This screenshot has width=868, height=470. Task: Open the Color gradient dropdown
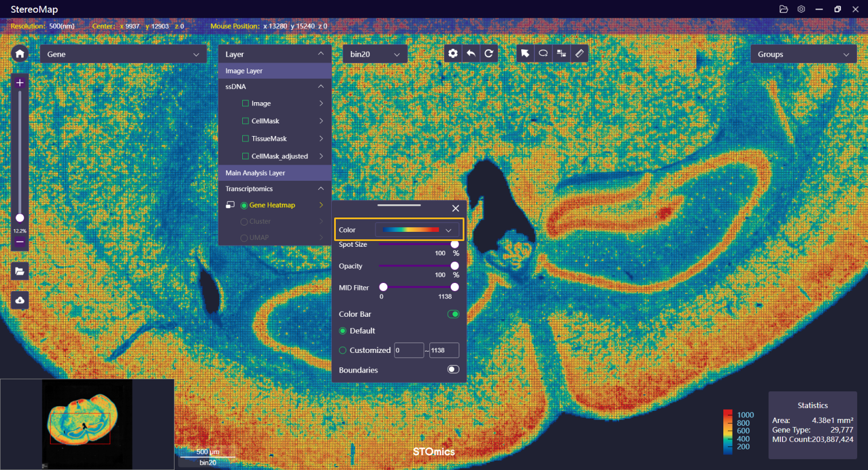(x=417, y=230)
